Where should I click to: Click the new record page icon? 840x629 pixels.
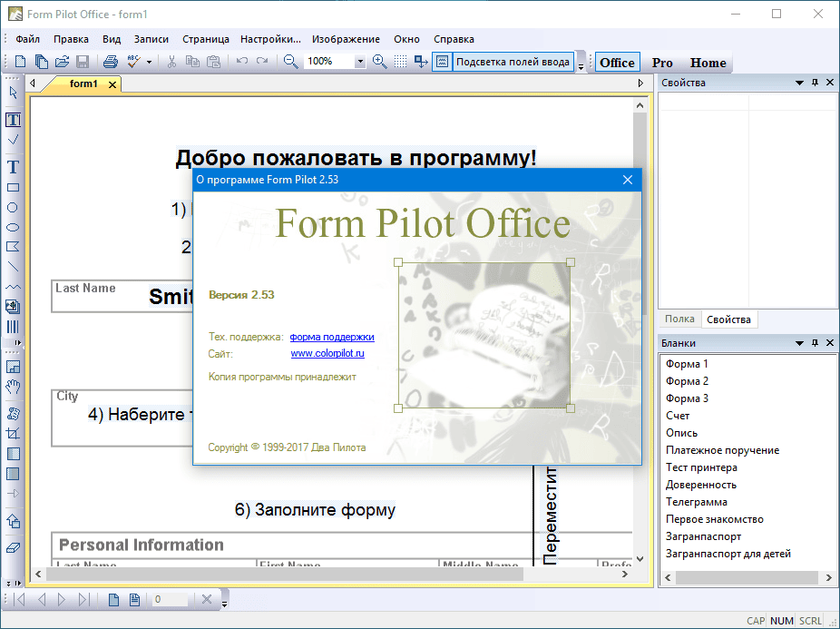coord(113,600)
